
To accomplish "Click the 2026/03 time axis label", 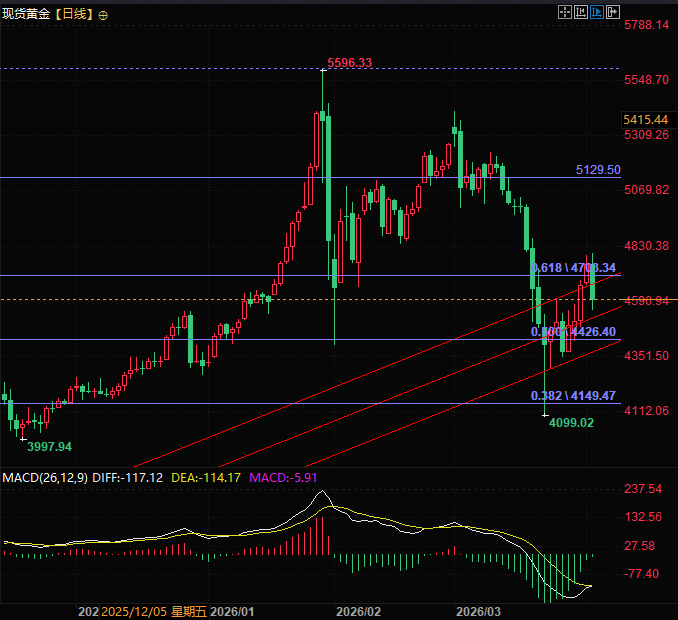I will click(478, 612).
